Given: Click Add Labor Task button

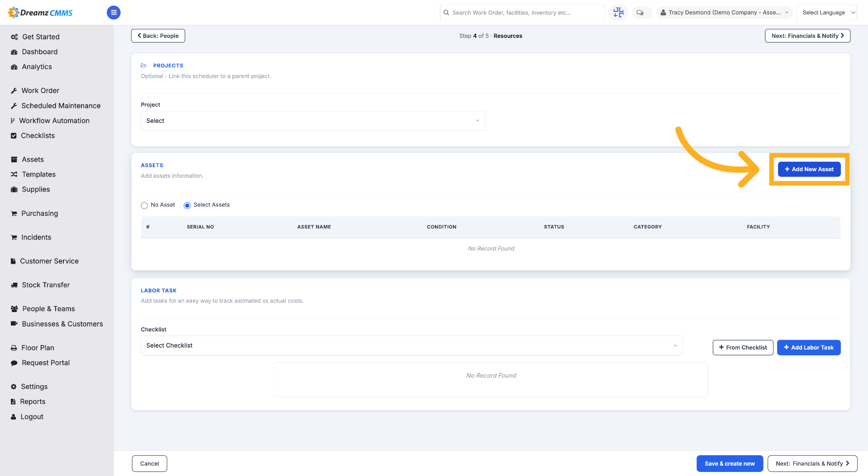Looking at the screenshot, I should (809, 348).
